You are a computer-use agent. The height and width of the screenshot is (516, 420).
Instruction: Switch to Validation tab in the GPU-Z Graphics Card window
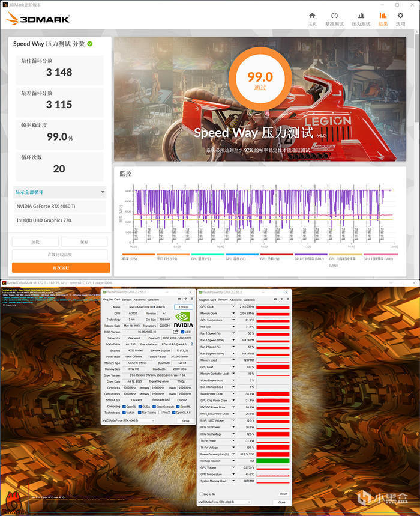coord(153,300)
